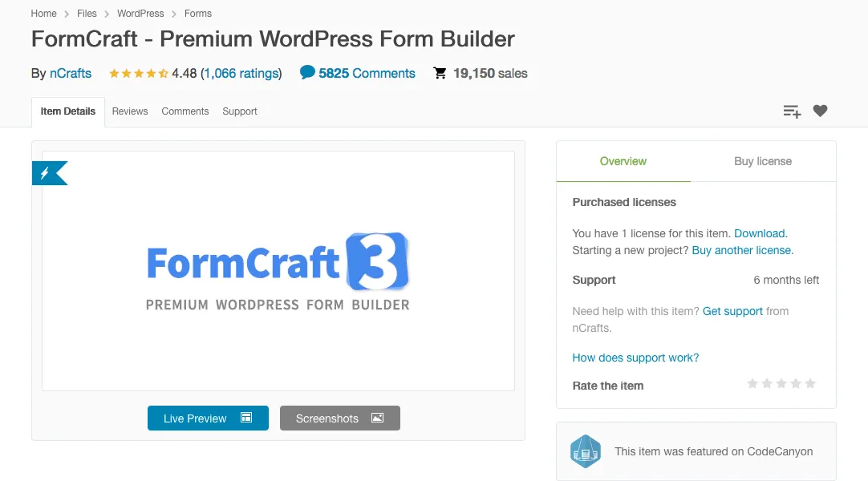Viewport: 868px width, 481px height.
Task: Open the Live Preview button
Action: [x=208, y=418]
